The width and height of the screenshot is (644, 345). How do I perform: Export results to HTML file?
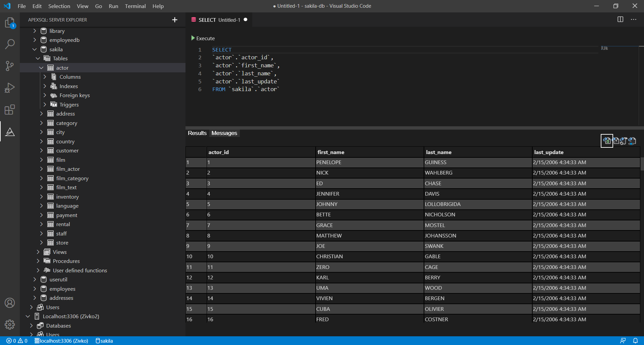tap(632, 141)
